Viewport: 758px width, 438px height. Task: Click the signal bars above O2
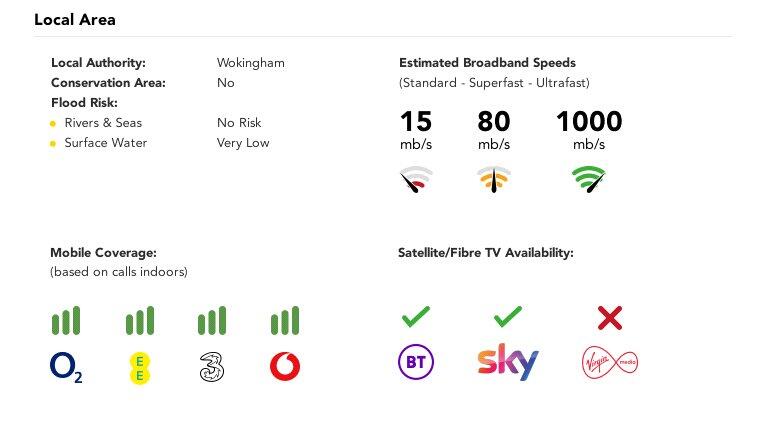click(x=66, y=321)
